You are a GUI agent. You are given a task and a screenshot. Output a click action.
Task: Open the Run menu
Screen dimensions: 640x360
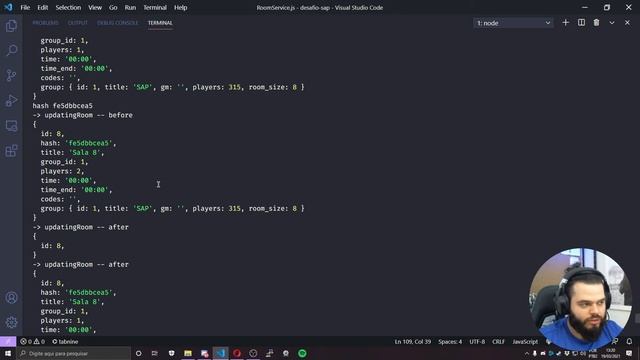click(130, 7)
